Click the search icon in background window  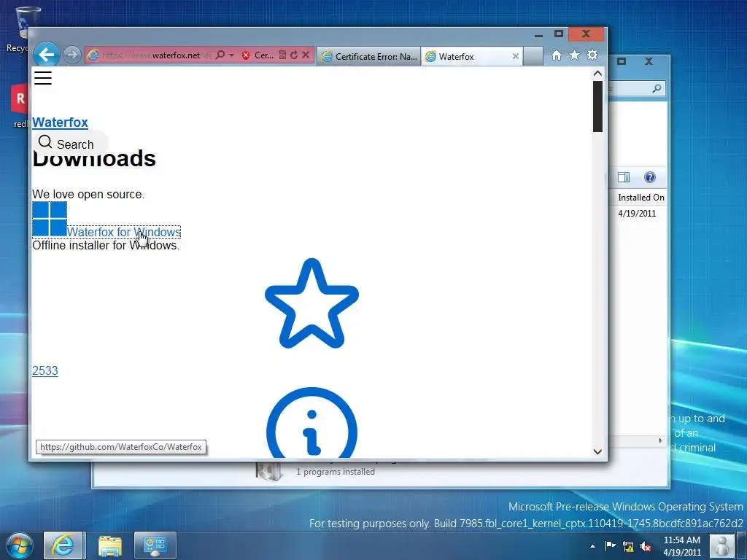657,88
